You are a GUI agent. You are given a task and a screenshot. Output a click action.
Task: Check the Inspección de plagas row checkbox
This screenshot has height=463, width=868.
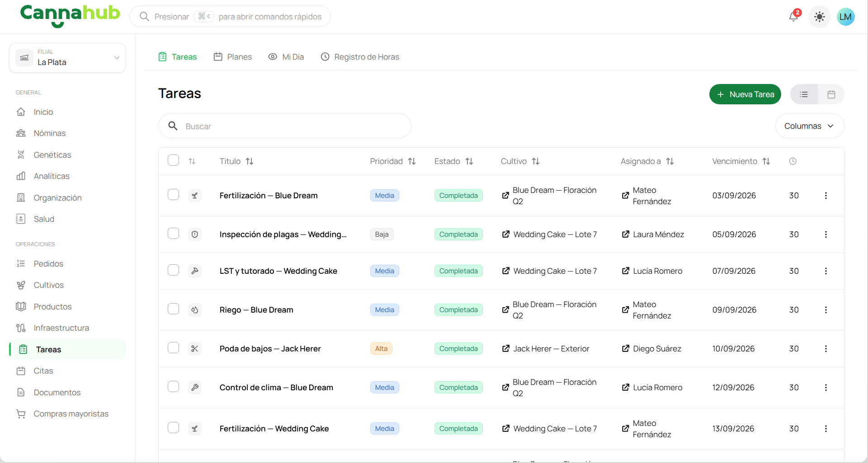[174, 234]
